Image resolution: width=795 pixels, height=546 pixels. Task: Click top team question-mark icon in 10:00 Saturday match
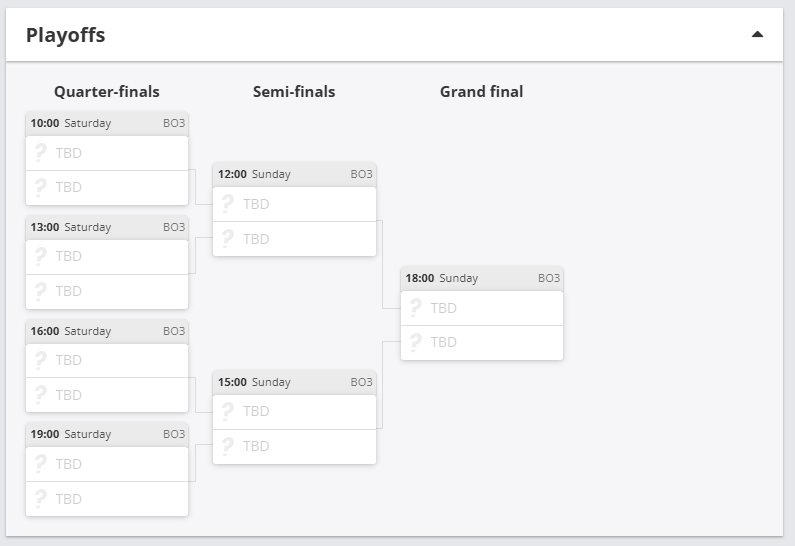41,153
